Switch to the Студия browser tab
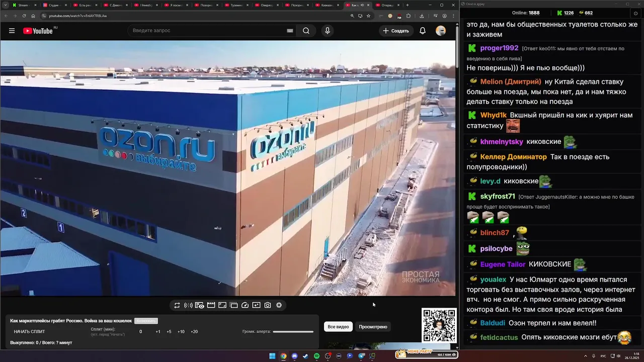Screen dimensions: 644x362 [x=54, y=5]
